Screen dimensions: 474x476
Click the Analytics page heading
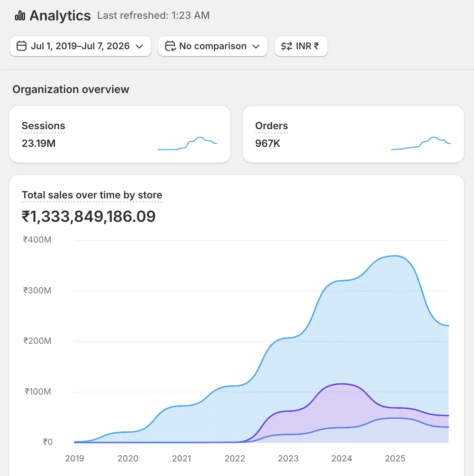(60, 16)
